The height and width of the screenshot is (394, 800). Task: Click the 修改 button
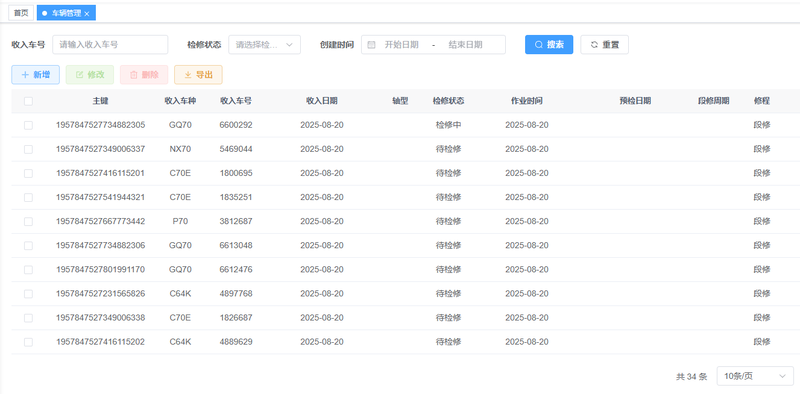tap(90, 75)
